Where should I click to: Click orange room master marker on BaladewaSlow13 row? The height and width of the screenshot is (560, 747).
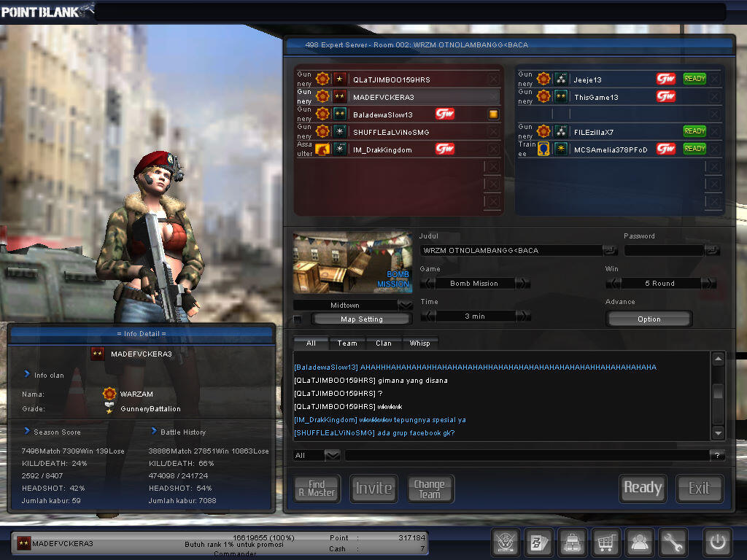click(x=494, y=114)
